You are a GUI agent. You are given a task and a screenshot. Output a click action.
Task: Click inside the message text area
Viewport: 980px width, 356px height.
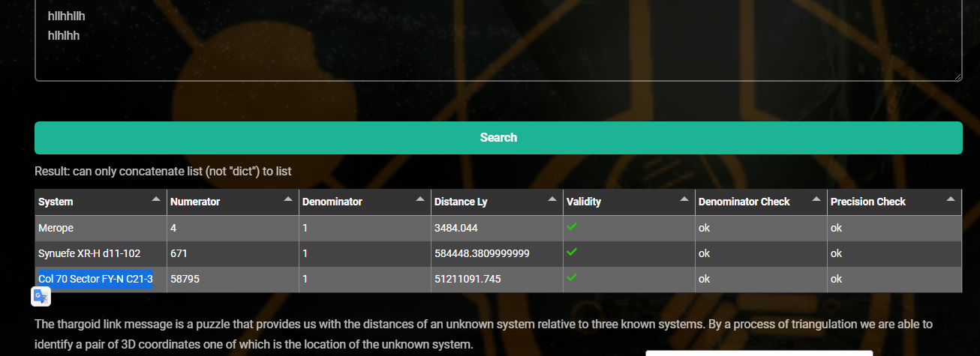pyautogui.click(x=498, y=40)
